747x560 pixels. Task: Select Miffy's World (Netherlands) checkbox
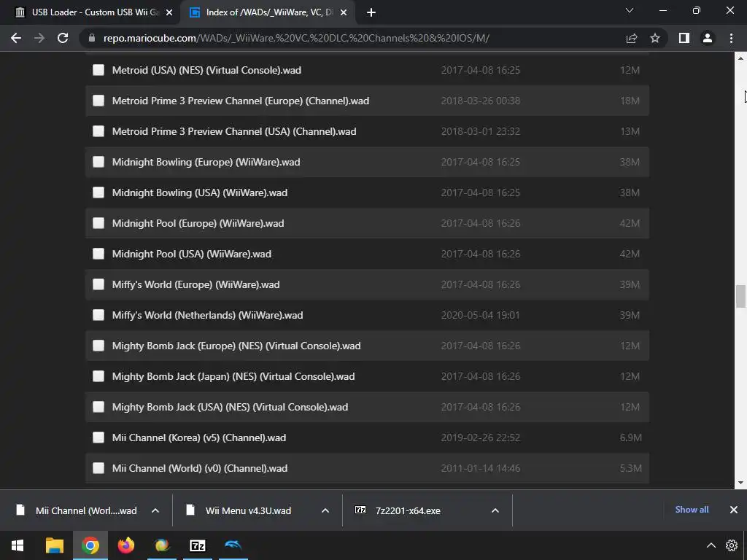click(98, 315)
